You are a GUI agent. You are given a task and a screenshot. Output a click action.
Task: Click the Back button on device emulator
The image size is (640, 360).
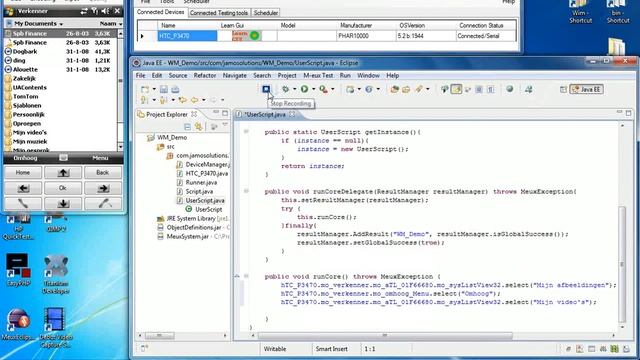click(x=103, y=173)
